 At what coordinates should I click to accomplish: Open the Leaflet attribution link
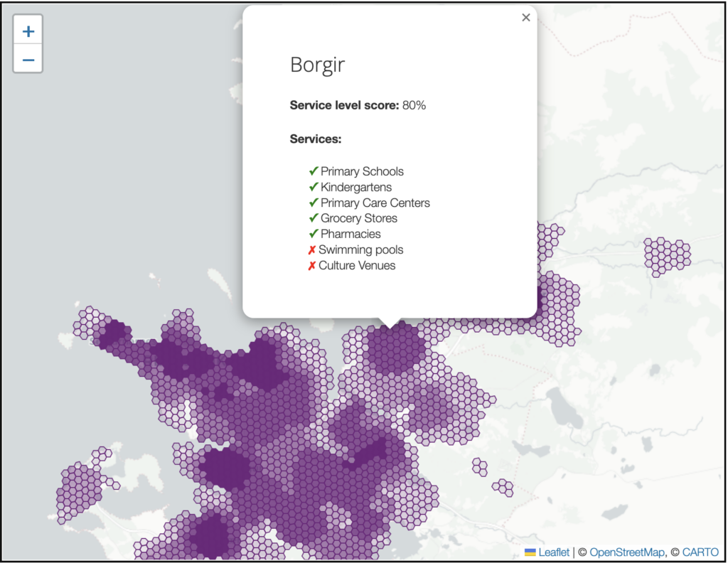click(554, 552)
